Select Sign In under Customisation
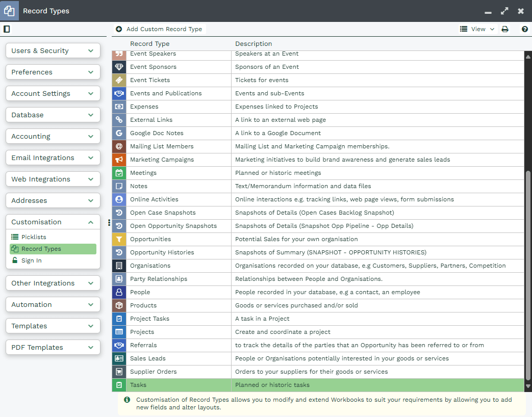 click(32, 260)
